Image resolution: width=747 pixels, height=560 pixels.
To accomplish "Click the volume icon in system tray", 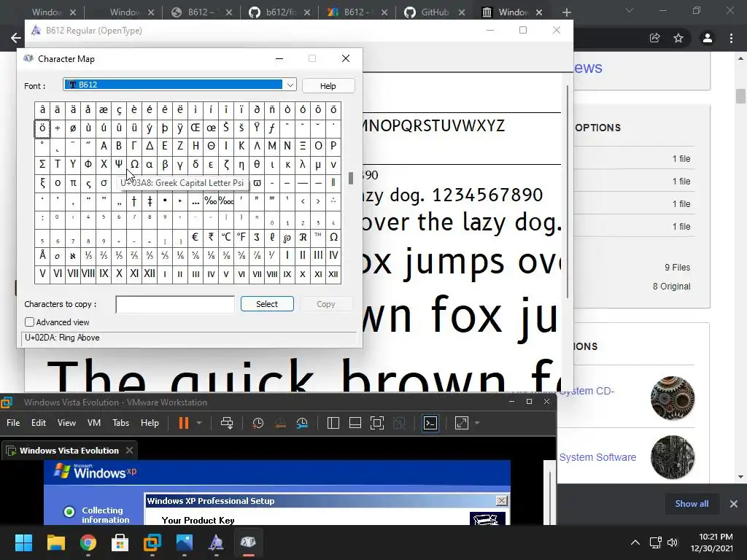I will point(672,542).
